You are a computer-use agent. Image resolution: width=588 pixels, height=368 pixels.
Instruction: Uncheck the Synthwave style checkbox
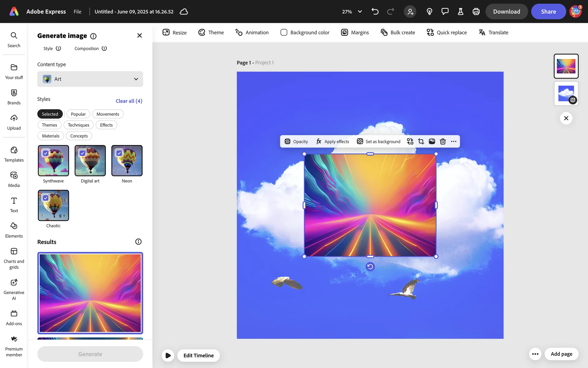pyautogui.click(x=46, y=153)
